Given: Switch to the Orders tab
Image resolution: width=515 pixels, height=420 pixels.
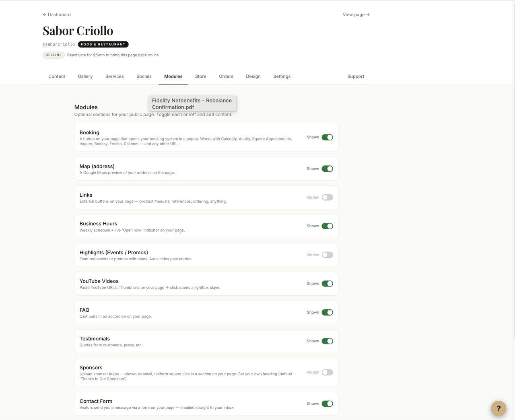Looking at the screenshot, I should pyautogui.click(x=226, y=76).
